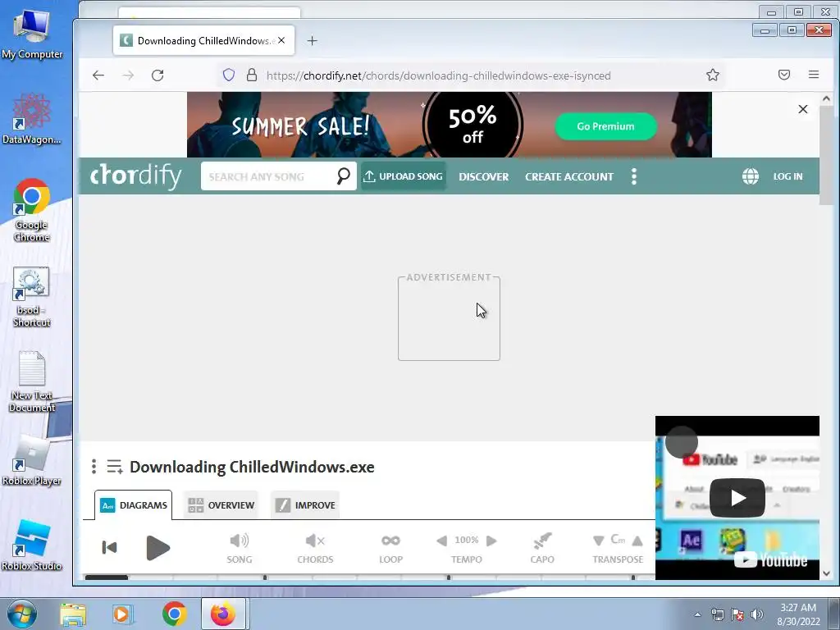840x630 pixels.
Task: Open the song options three-dot menu
Action: tap(94, 467)
